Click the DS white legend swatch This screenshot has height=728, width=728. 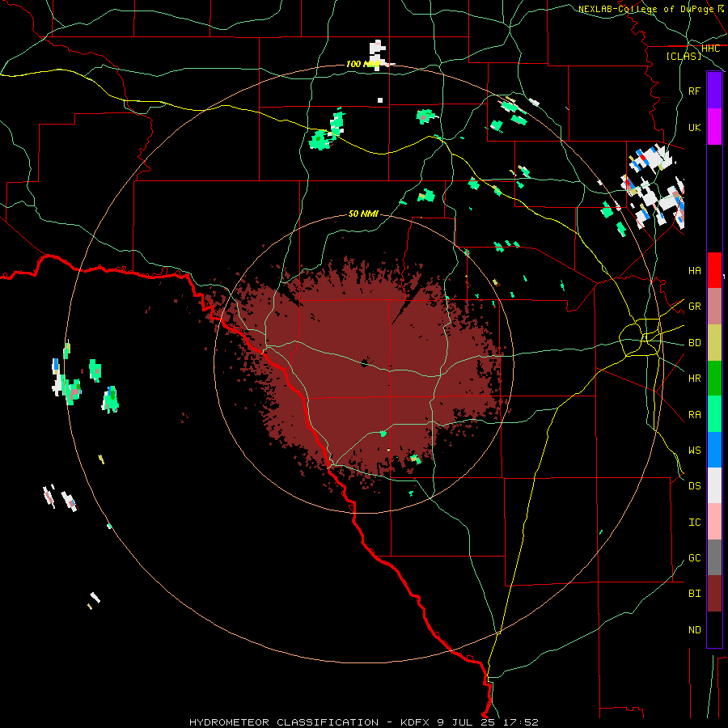(x=714, y=485)
